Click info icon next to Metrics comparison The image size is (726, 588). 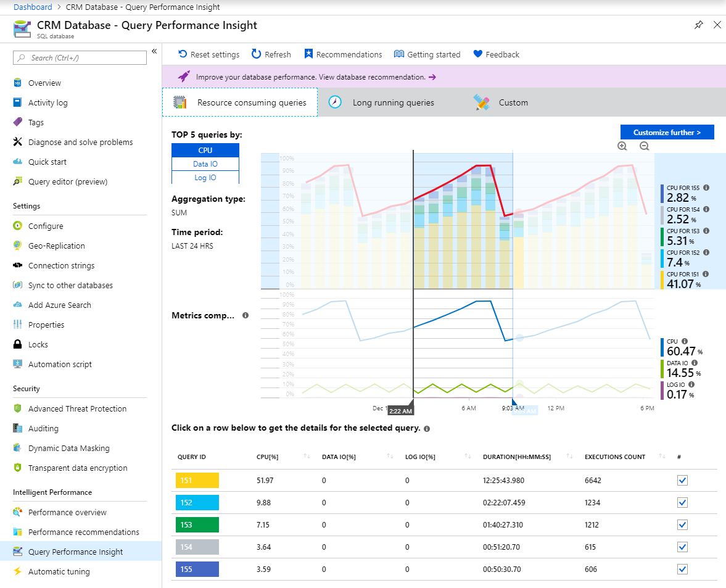pyautogui.click(x=245, y=315)
